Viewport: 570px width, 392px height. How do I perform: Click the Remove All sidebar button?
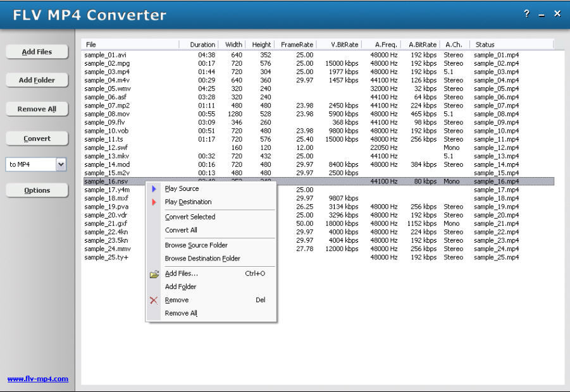(36, 109)
